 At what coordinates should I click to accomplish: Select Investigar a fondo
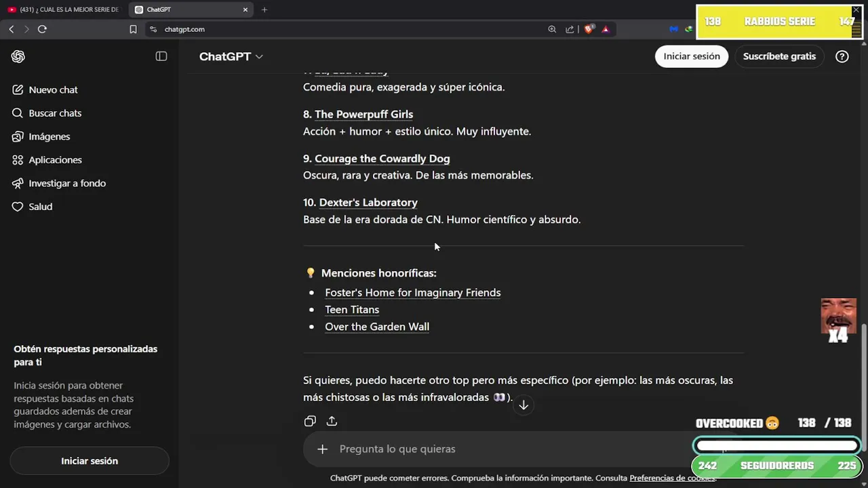pos(67,183)
